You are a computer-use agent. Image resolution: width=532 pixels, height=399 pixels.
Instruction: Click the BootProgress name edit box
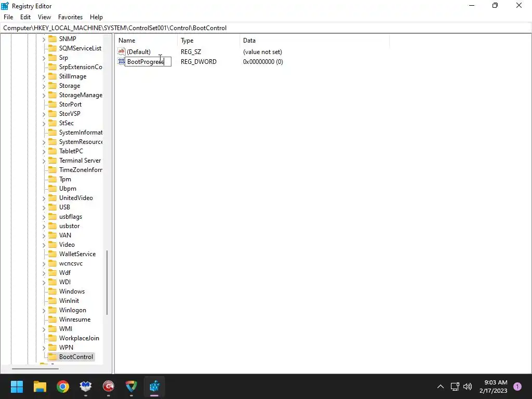click(148, 62)
